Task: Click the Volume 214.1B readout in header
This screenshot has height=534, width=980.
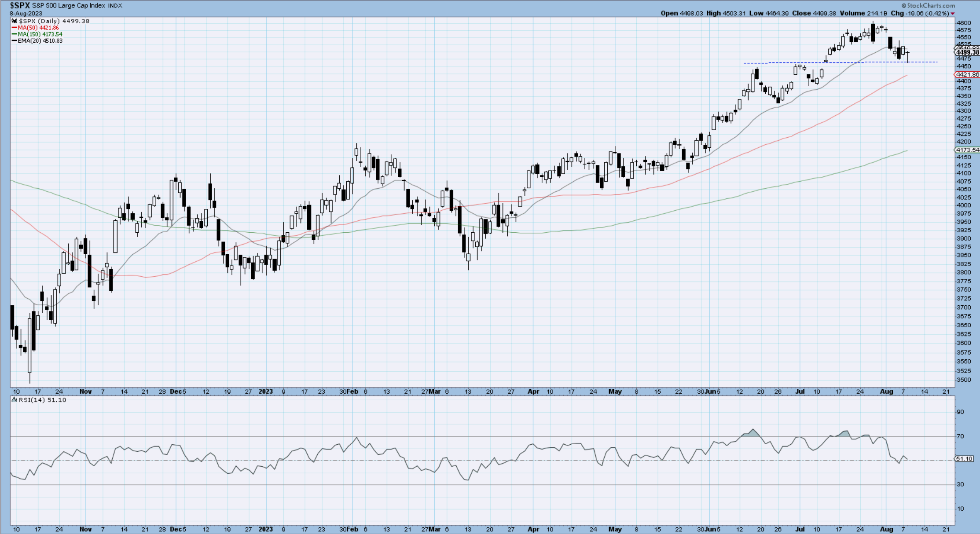Action: point(863,13)
